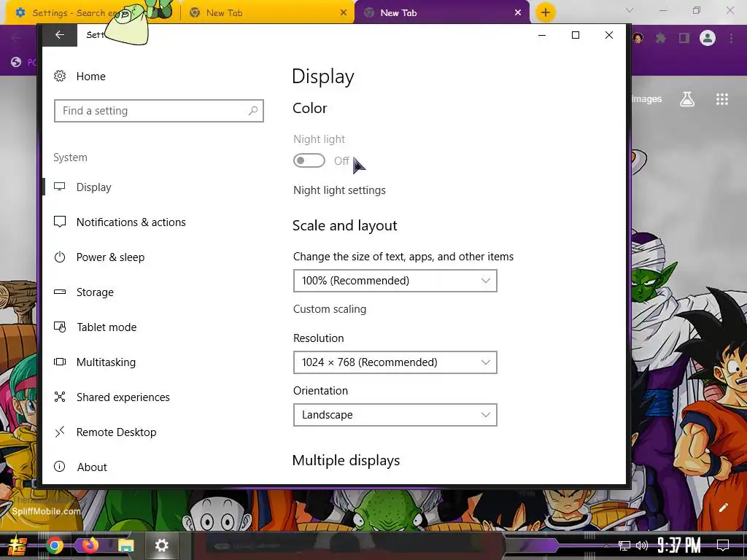The image size is (747, 560).
Task: Close the middle New Tab tab
Action: pos(344,13)
